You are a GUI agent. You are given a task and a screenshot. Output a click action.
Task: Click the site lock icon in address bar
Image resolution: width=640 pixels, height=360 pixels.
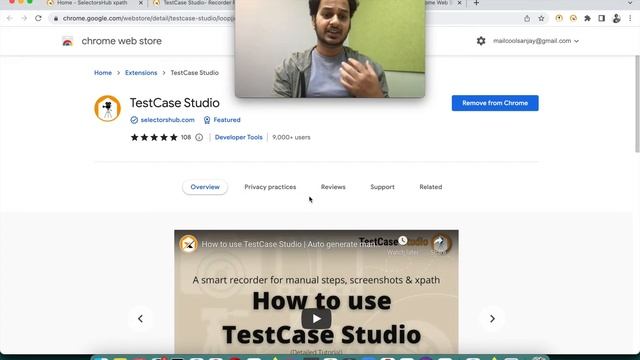(x=56, y=18)
